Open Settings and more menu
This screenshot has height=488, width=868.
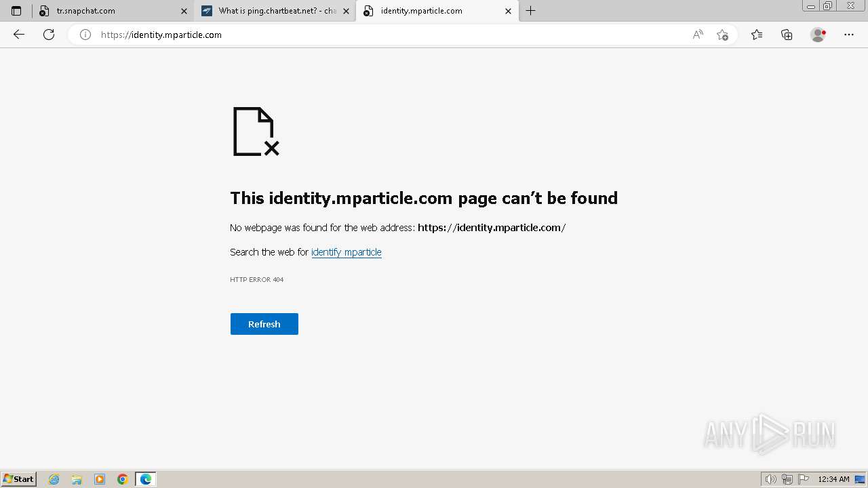click(x=849, y=35)
